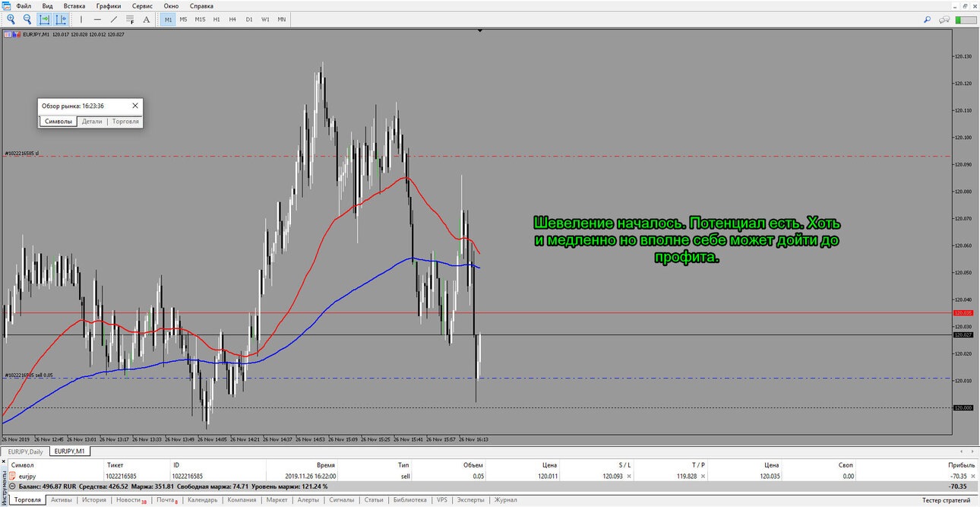Open the Графики menu

[109, 6]
